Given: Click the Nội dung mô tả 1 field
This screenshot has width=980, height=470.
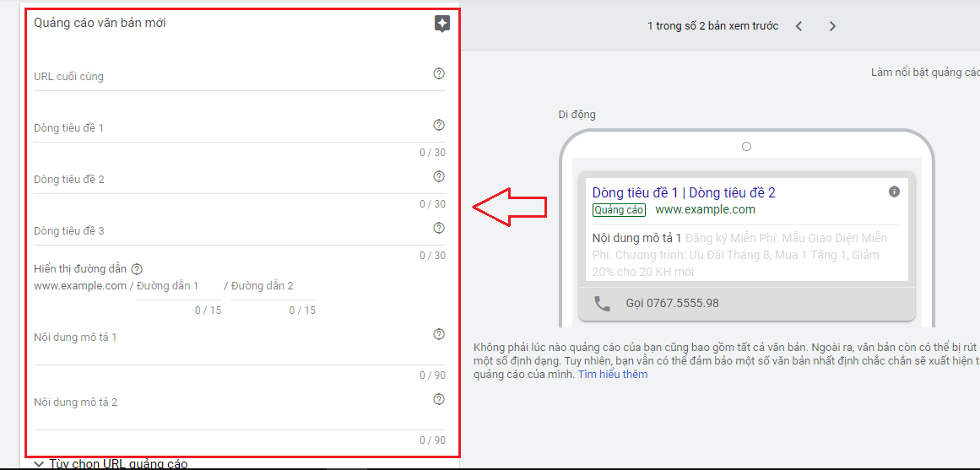Looking at the screenshot, I should coord(228,338).
